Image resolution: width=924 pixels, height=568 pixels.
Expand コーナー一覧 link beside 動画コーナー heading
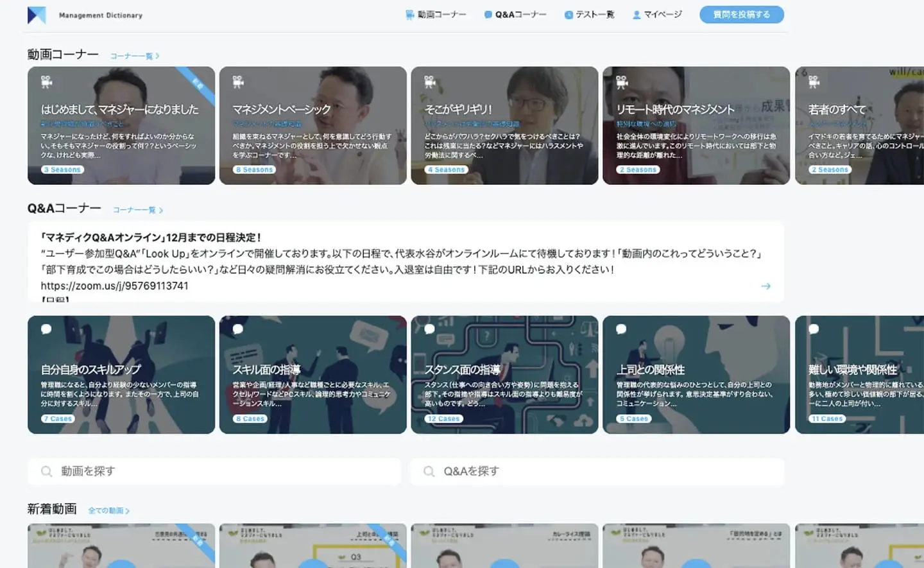pos(134,56)
